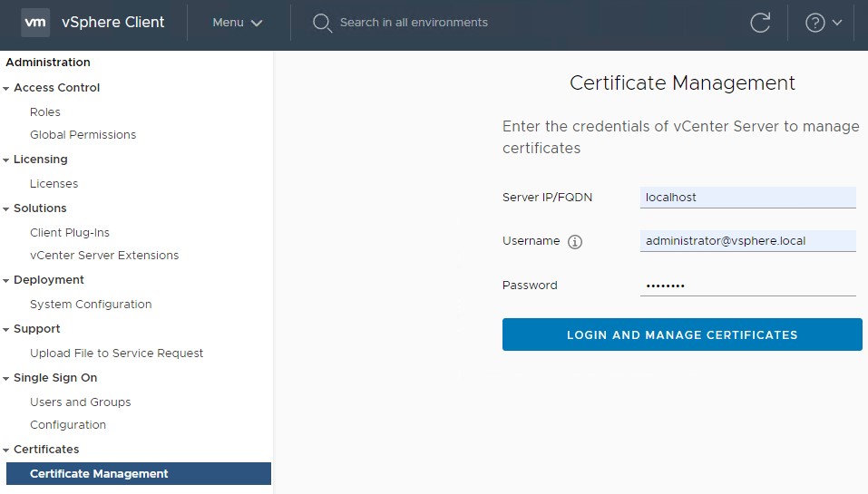
Task: Open Users and Groups
Action: click(x=80, y=402)
